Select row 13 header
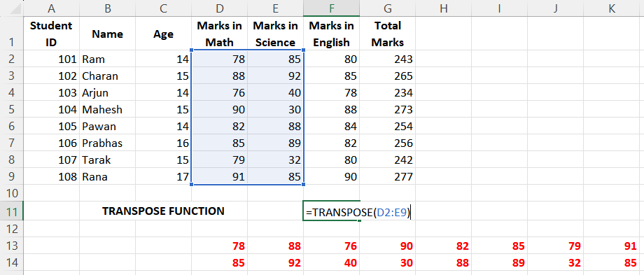This screenshot has height=275, width=644. click(x=11, y=246)
